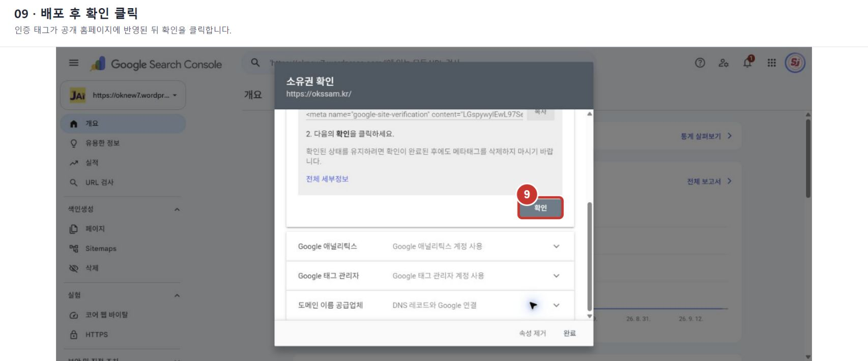
Task: Click the dialog's vertical scrollbar thumb
Action: pyautogui.click(x=590, y=256)
